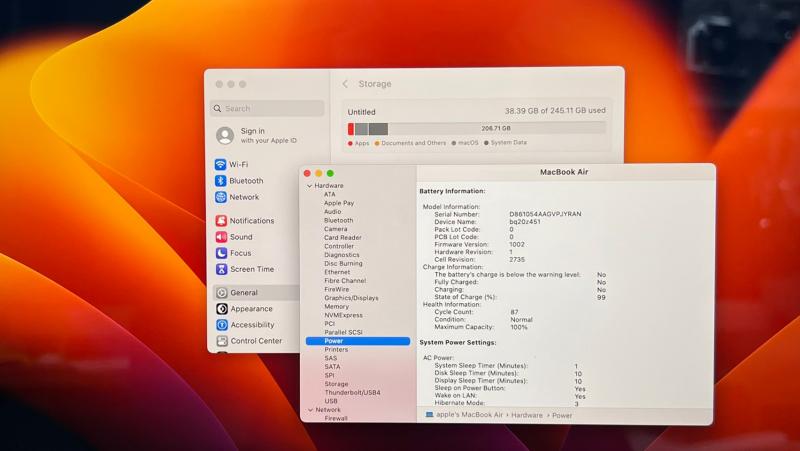Open Appearance icon in sidebar
800x451 pixels.
coord(222,309)
